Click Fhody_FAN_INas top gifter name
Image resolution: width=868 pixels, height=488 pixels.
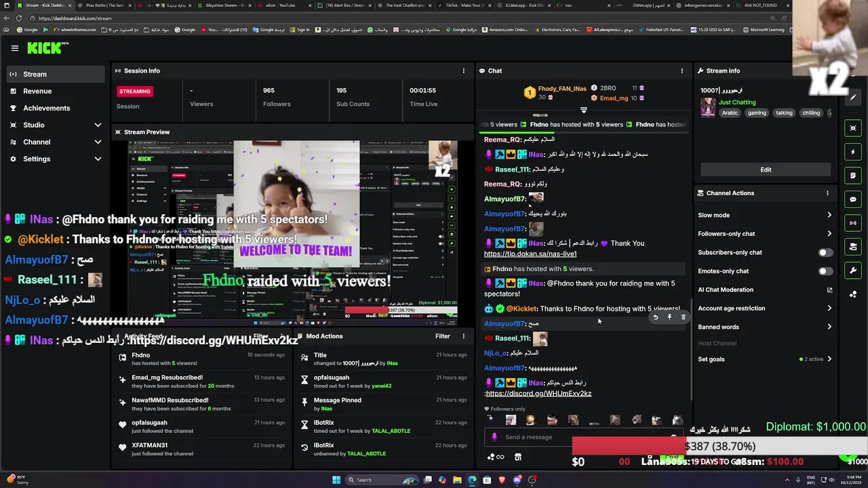click(562, 89)
